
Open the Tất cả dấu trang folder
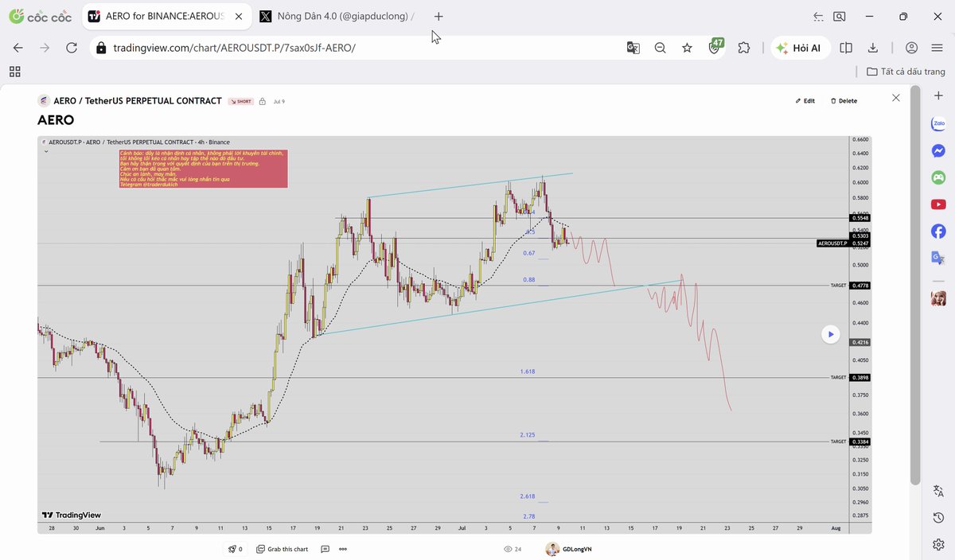[x=906, y=72]
